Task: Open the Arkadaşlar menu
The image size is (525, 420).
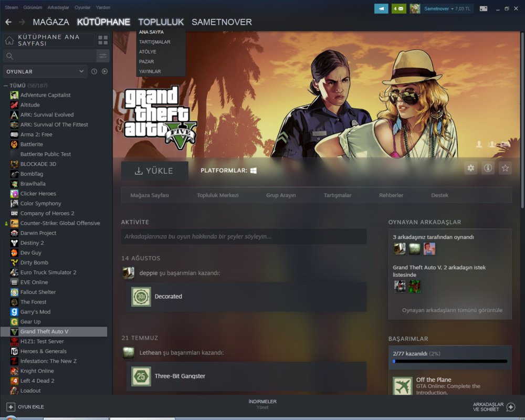Action: point(58,7)
